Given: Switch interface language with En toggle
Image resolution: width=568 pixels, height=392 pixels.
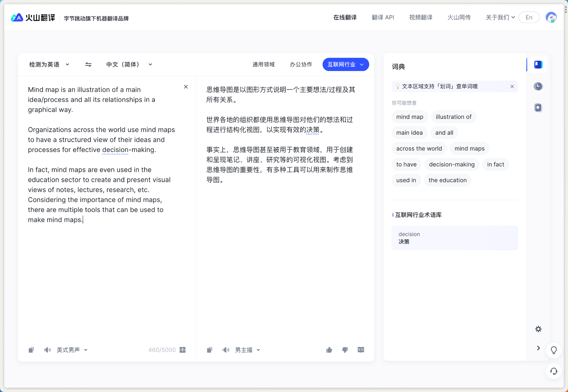Looking at the screenshot, I should coord(529,17).
